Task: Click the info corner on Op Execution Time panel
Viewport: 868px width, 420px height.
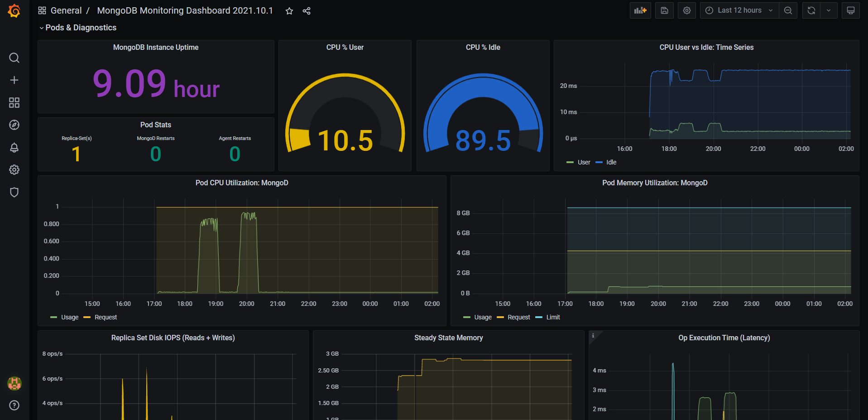Action: pos(593,335)
